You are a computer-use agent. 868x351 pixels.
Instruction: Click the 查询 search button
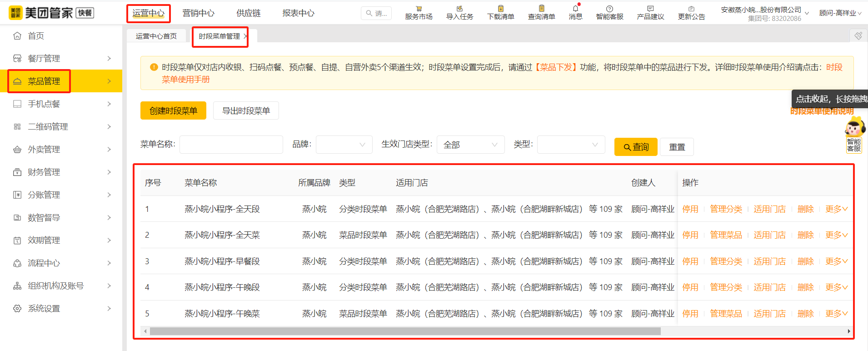coord(636,147)
